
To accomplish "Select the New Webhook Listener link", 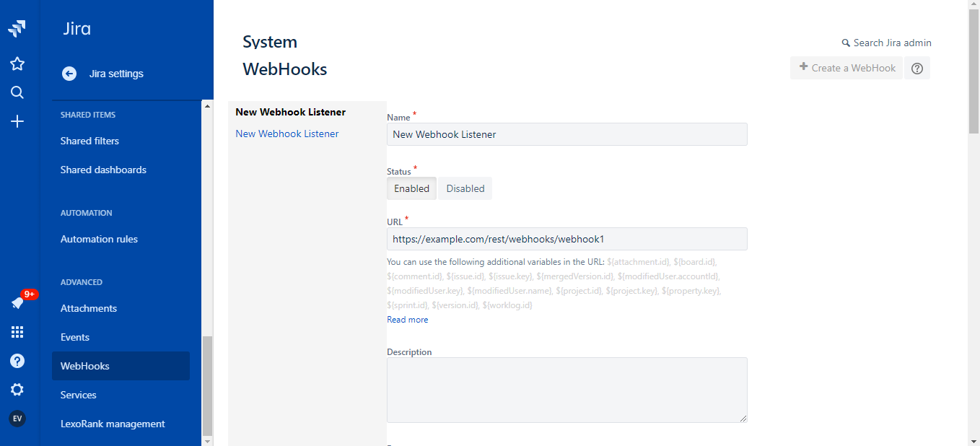I will point(287,134).
